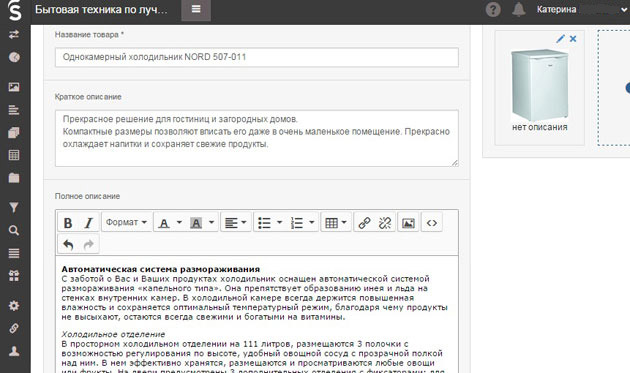Image resolution: width=630 pixels, height=373 pixels.
Task: Open the chain link sidebar icon
Action: [x=14, y=328]
